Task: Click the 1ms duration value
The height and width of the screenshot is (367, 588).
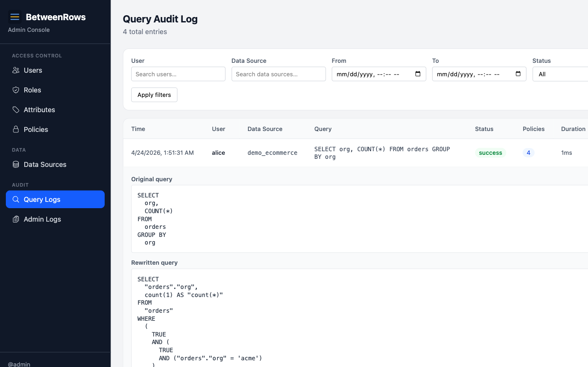Action: (x=566, y=153)
